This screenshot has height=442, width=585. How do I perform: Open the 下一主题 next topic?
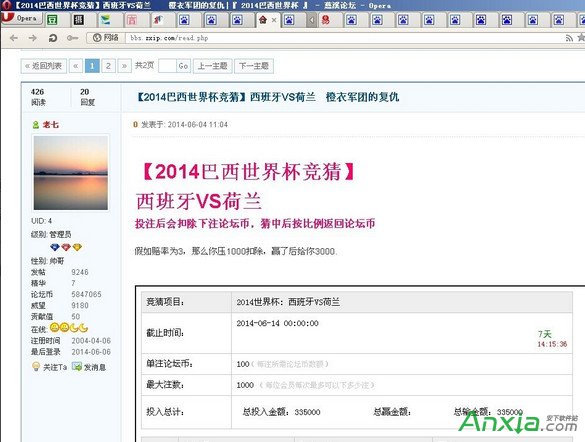(254, 66)
